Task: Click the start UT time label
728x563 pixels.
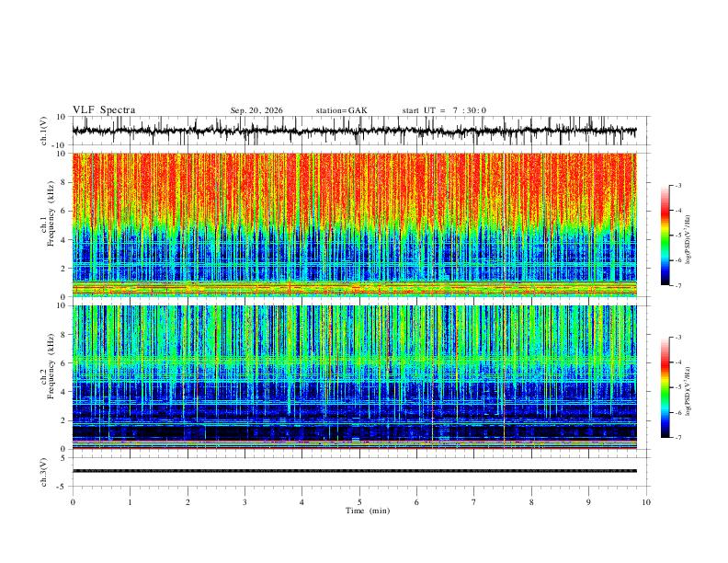Action: point(444,110)
